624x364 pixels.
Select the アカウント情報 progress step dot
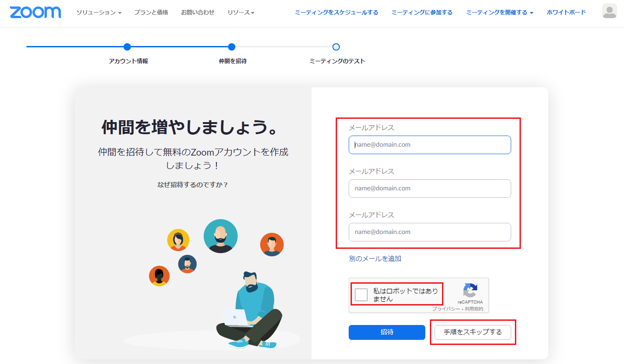127,47
